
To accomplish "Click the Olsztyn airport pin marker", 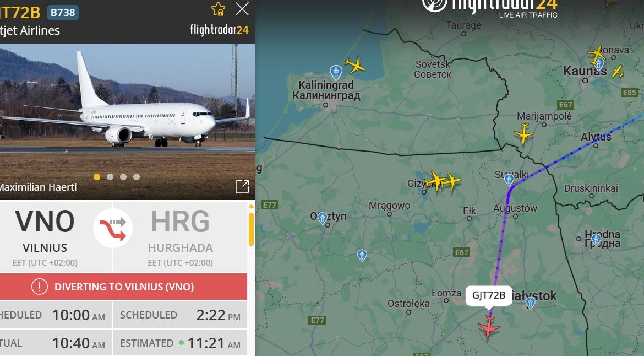I will point(323,218).
